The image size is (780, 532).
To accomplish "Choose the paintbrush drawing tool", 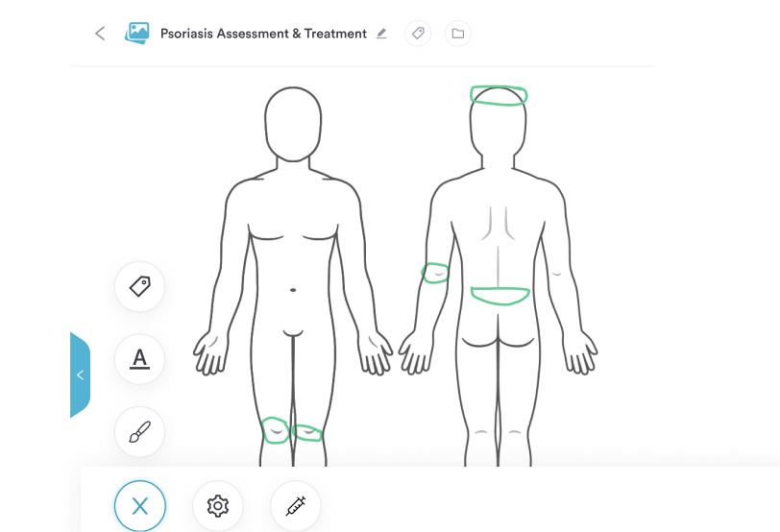I will coord(140,431).
